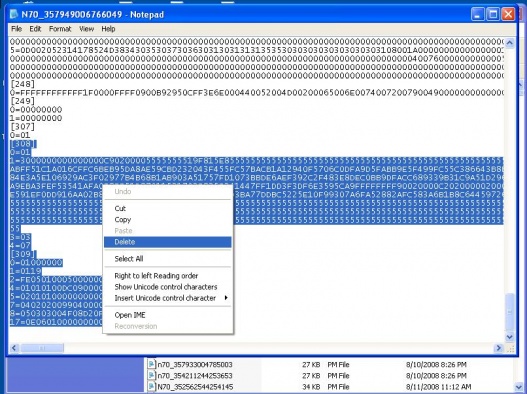The height and width of the screenshot is (394, 527).
Task: Click the 1=0119 line
Action: pos(26,271)
